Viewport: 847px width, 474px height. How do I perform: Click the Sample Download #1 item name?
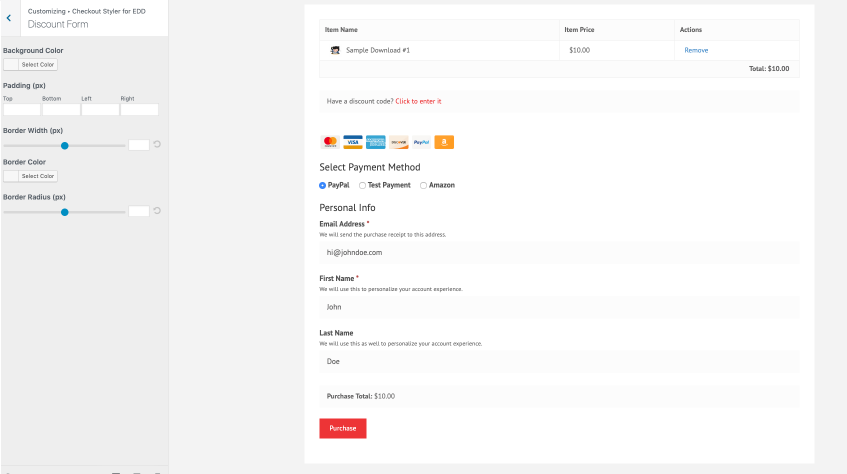pos(378,50)
